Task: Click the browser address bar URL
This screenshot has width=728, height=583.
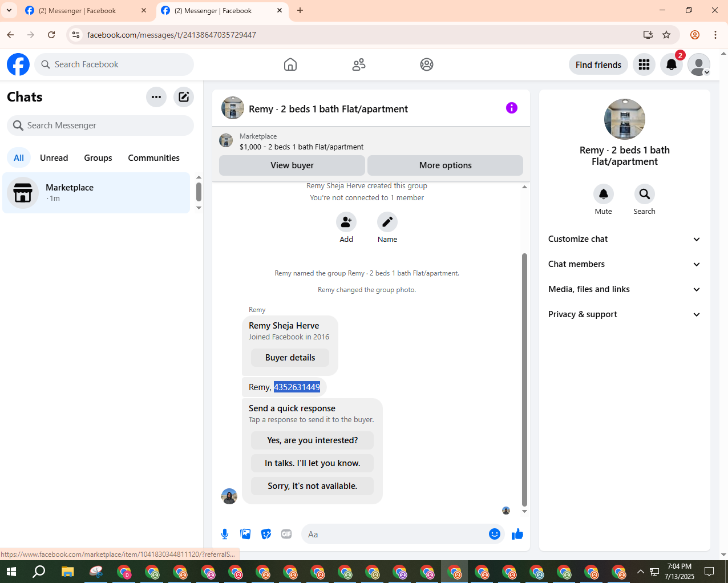Action: point(172,35)
